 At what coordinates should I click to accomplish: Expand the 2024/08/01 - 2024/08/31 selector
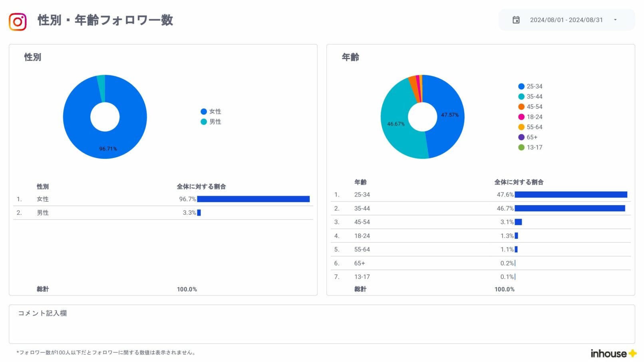pos(567,20)
